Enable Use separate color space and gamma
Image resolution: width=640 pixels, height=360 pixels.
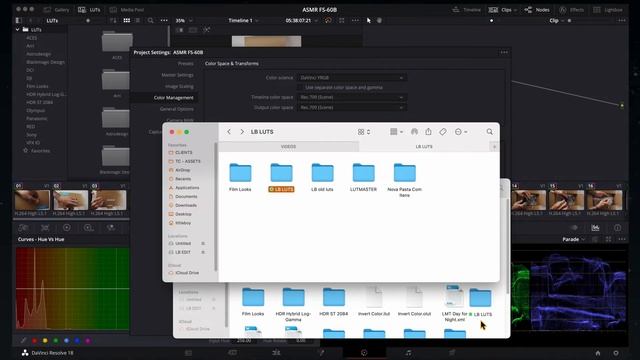[x=300, y=87]
